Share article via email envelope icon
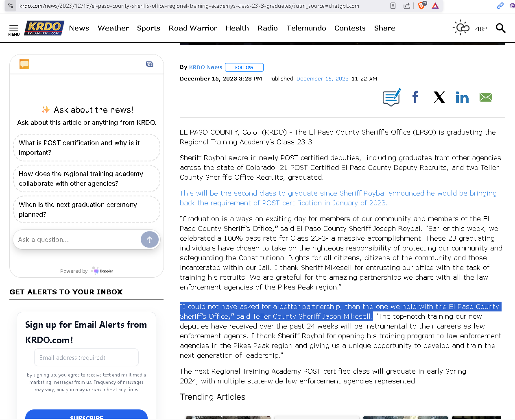The image size is (515, 420). [486, 97]
